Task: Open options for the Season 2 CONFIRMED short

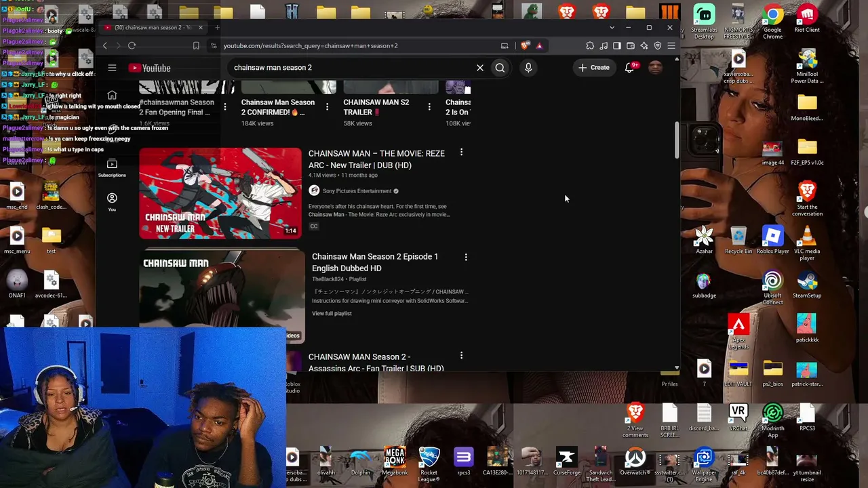Action: [x=327, y=107]
